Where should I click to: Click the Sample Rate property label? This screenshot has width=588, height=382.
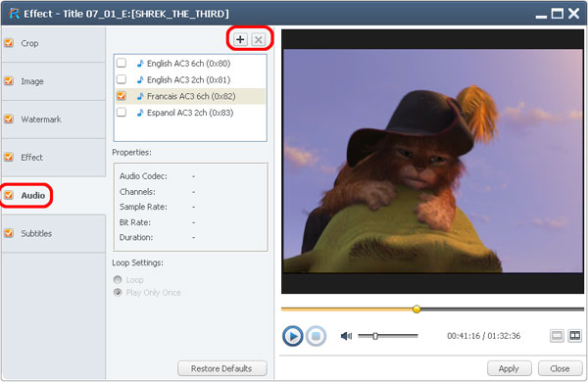(x=143, y=207)
